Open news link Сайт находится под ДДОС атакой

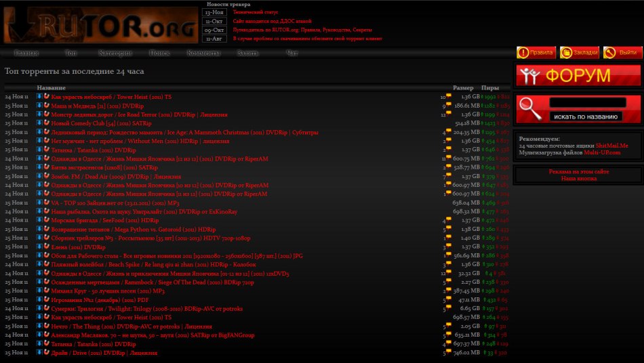coord(272,21)
